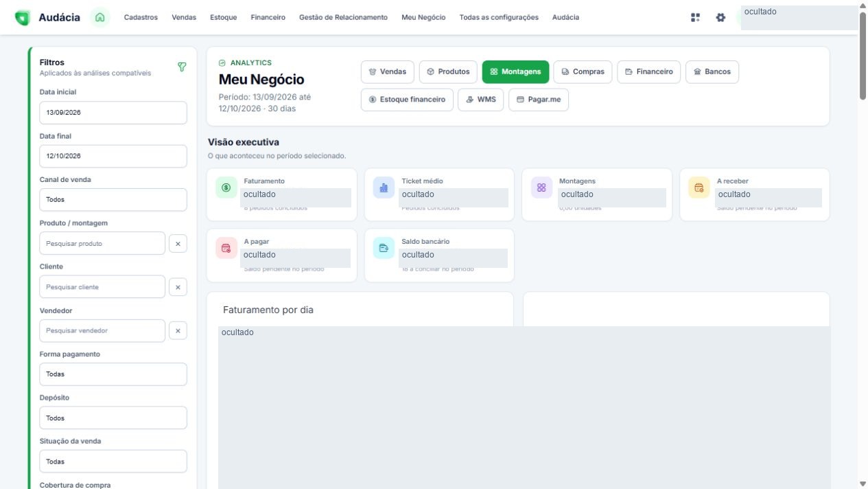Expand the Depósito dropdown
The width and height of the screenshot is (868, 489).
113,418
